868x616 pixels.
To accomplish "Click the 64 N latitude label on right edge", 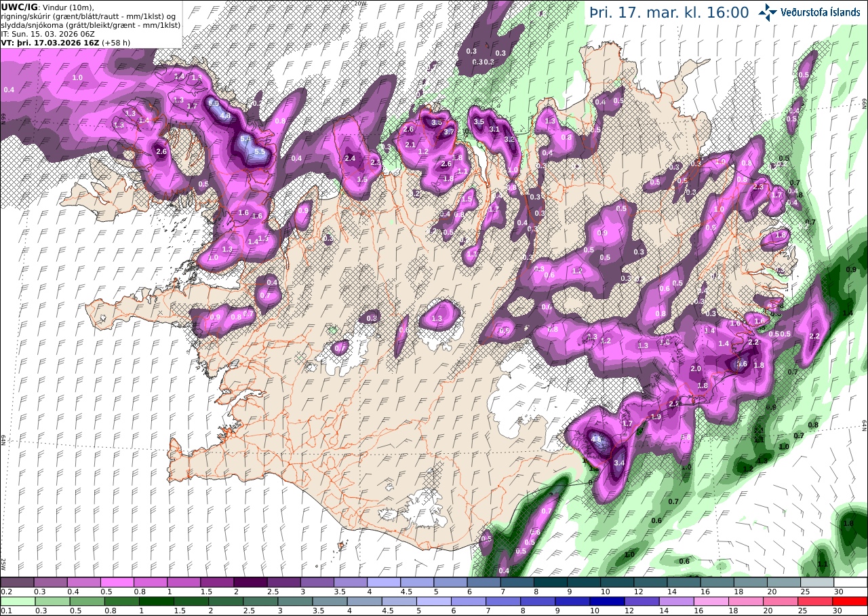I will point(865,425).
